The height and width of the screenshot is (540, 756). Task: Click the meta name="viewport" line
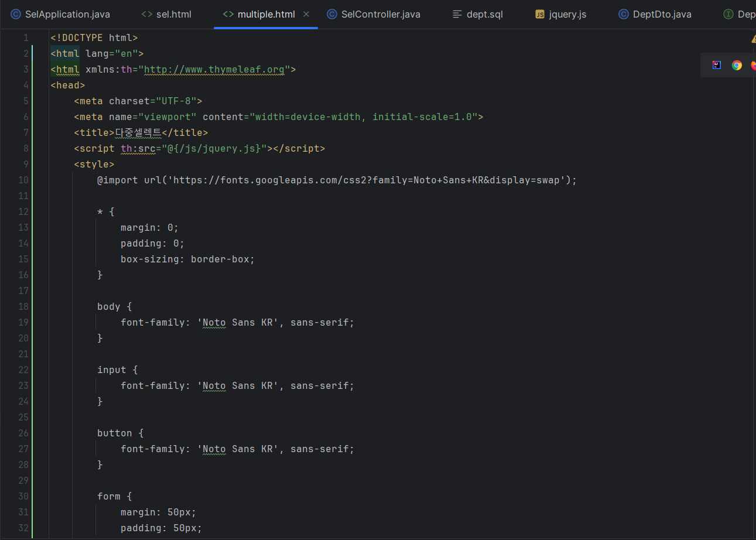(x=279, y=117)
